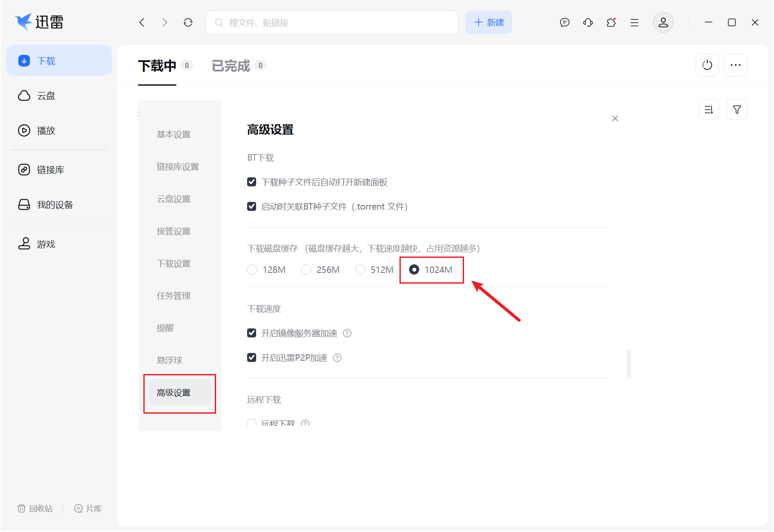
Task: Select 1024M disk cache option
Action: [414, 269]
